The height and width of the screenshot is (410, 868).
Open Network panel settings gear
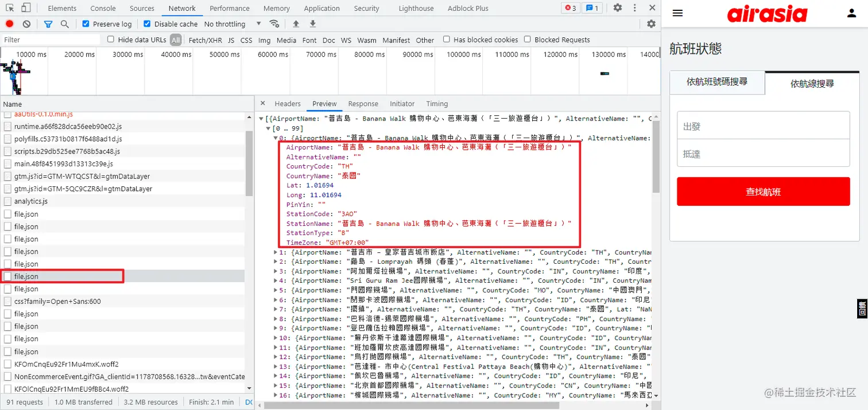[651, 24]
